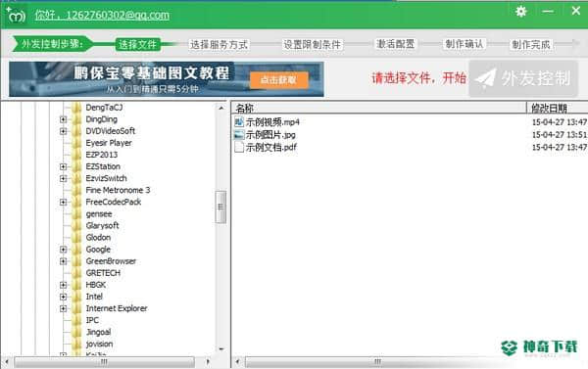Click the Eyesir Player folder icon
The width and height of the screenshot is (588, 369).
tap(76, 143)
